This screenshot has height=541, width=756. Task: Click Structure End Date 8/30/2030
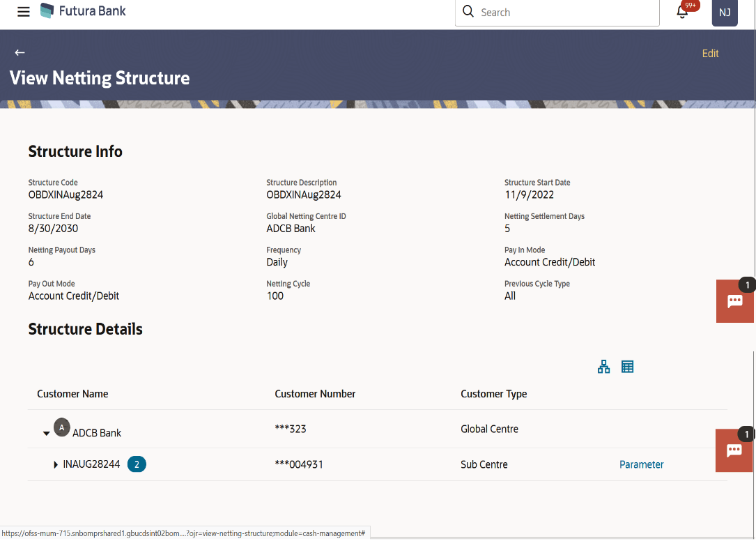click(x=53, y=228)
